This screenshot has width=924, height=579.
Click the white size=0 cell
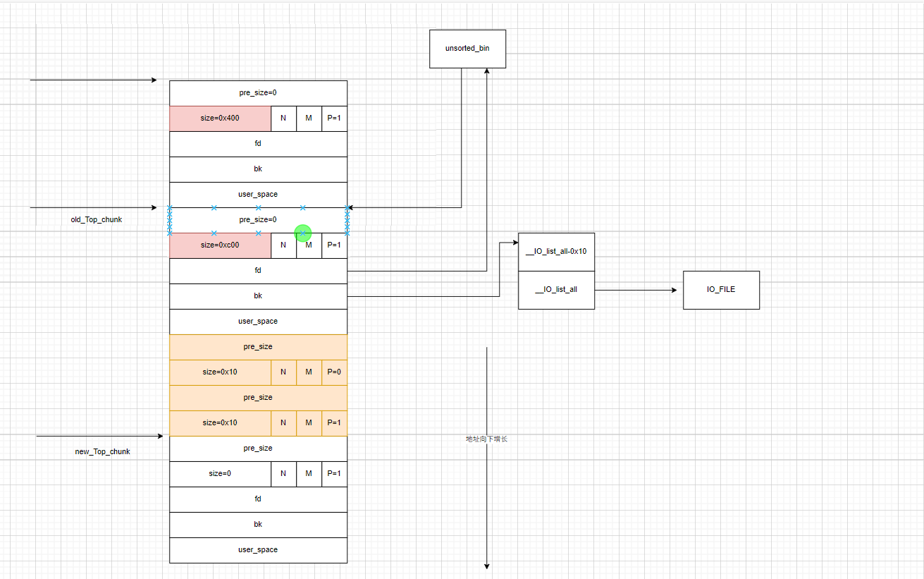[220, 474]
